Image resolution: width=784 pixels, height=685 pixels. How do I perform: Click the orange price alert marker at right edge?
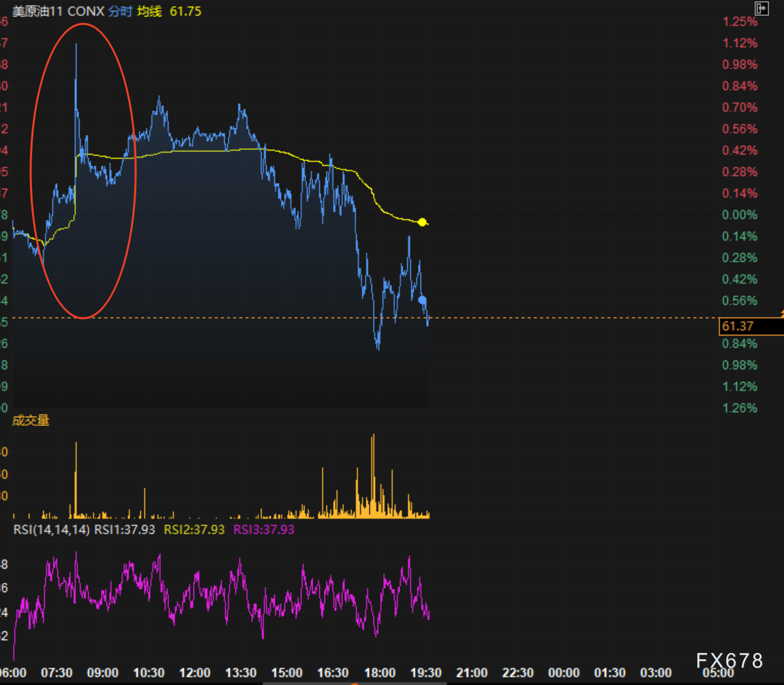(781, 314)
